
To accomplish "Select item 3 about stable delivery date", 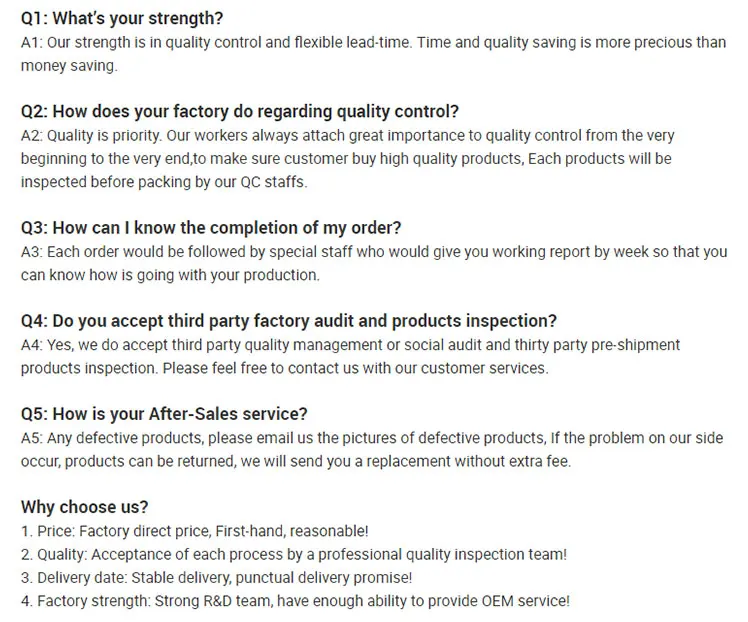I will click(216, 577).
